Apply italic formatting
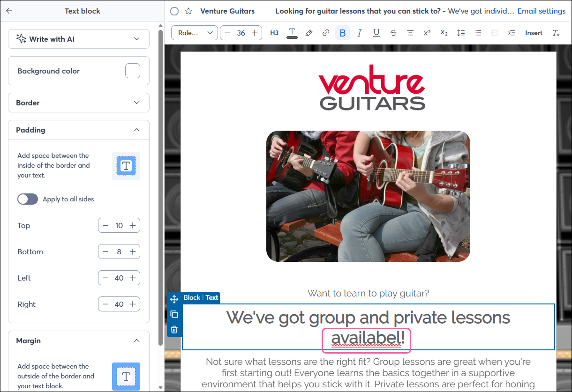 pyautogui.click(x=359, y=32)
